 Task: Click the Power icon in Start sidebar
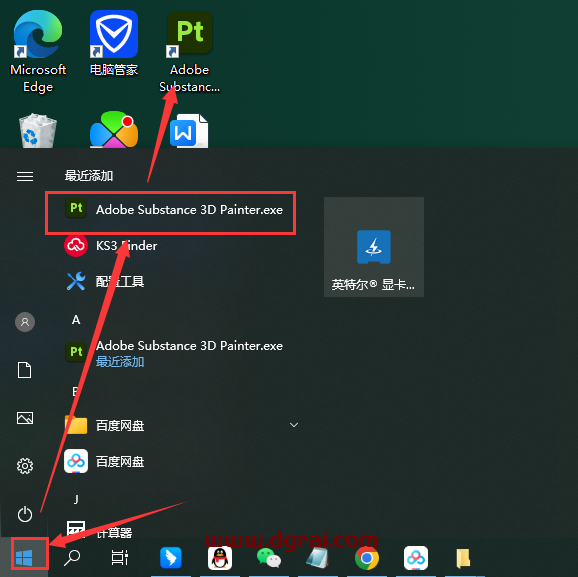(x=25, y=514)
